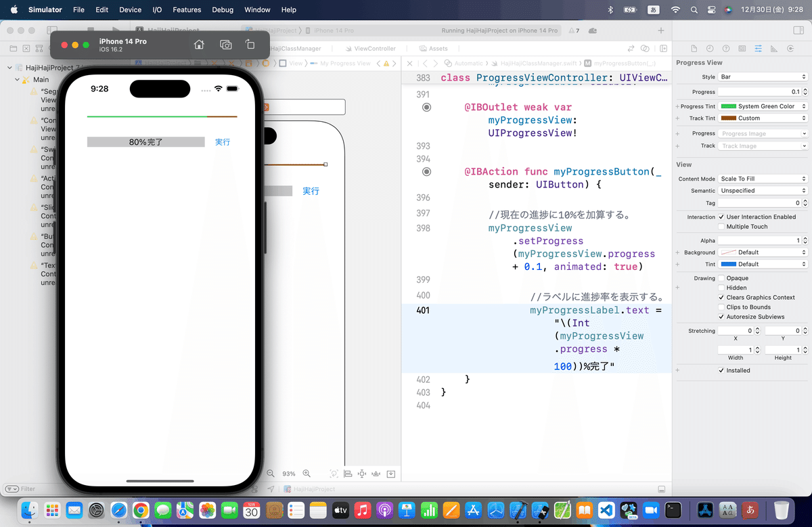
Task: Open the Semantic Unspecified dropdown
Action: click(x=763, y=191)
